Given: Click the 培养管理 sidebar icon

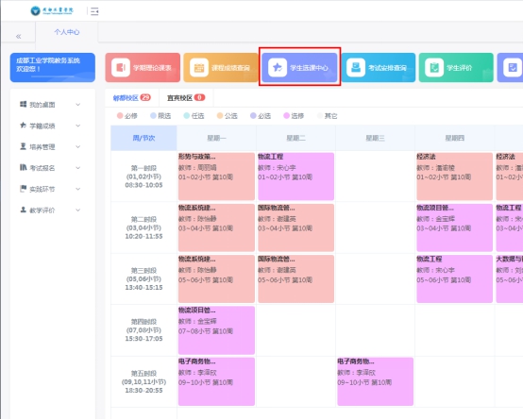Looking at the screenshot, I should tap(23, 146).
